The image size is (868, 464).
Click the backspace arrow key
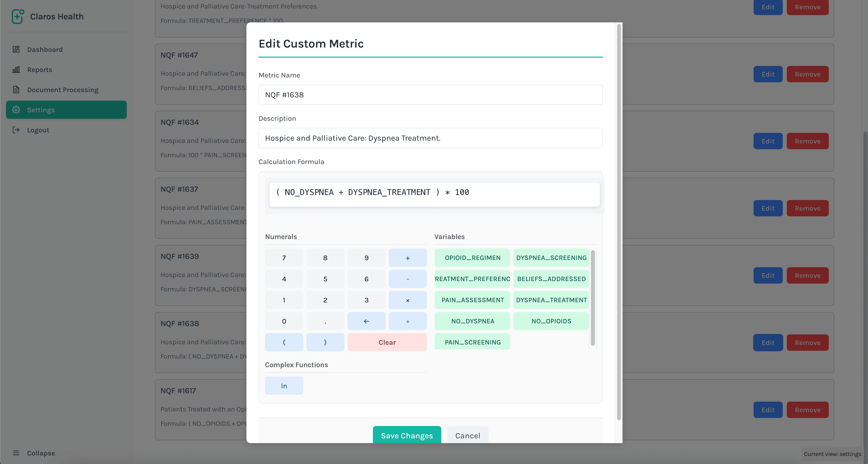coord(366,321)
